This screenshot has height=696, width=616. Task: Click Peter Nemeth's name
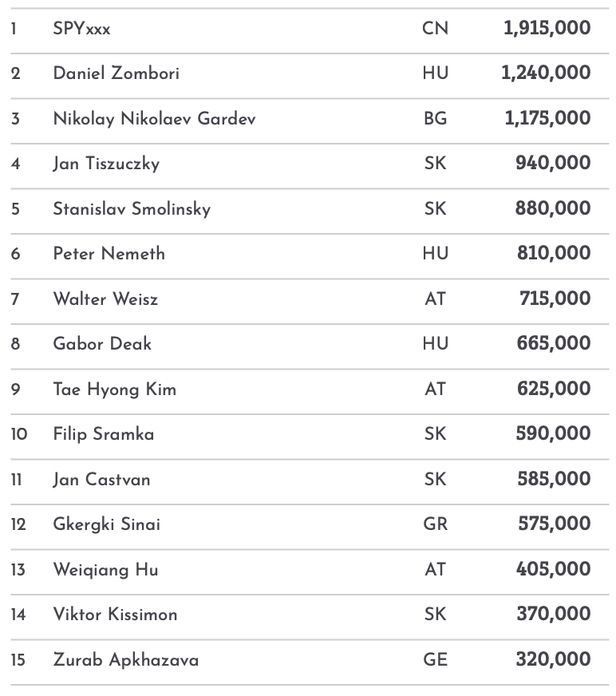(109, 254)
